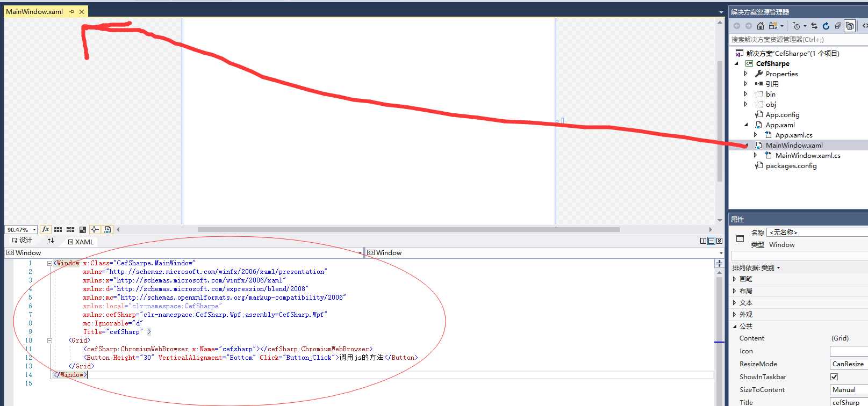Toggle the artboard background checkerboard icon
Screen dimensions: 868x406
[x=82, y=229]
